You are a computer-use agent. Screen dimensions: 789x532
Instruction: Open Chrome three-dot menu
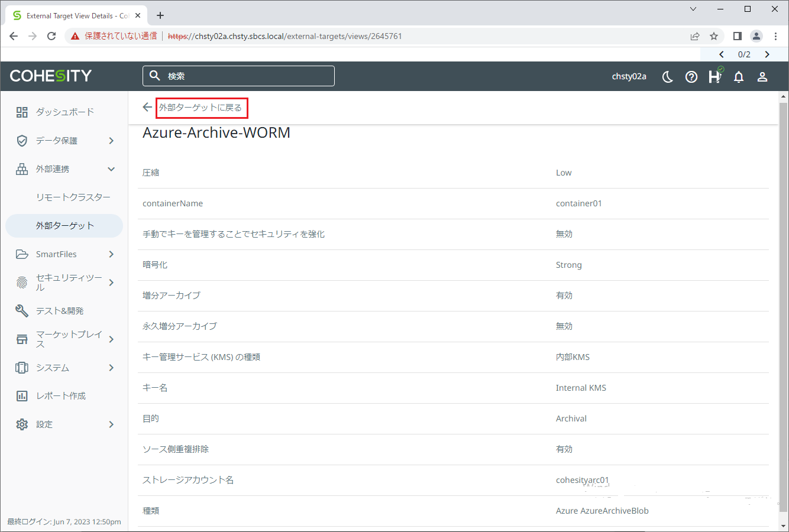775,36
